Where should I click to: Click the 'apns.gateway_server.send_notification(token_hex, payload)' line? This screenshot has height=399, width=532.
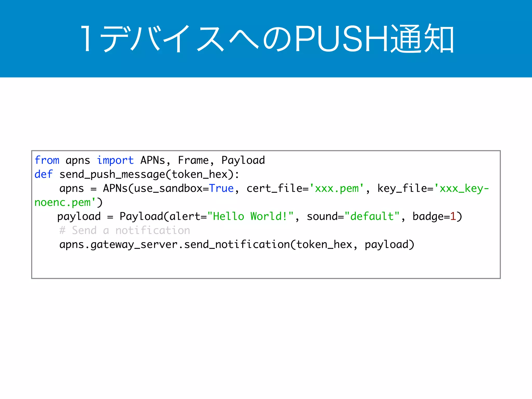(x=237, y=245)
